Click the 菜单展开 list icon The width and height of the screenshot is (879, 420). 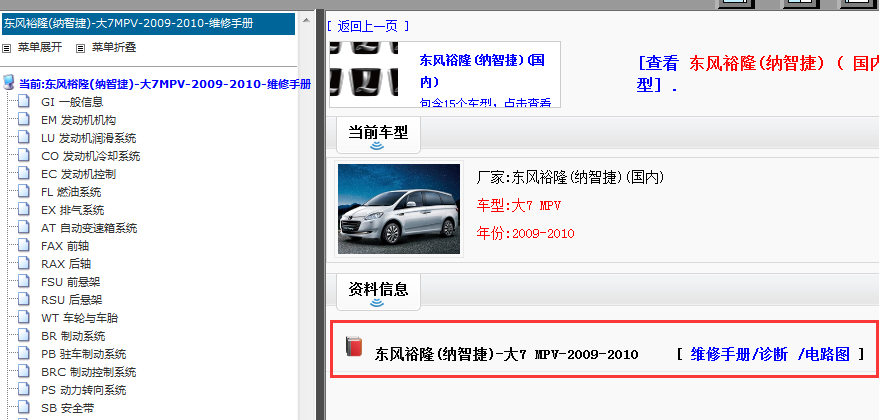point(7,48)
